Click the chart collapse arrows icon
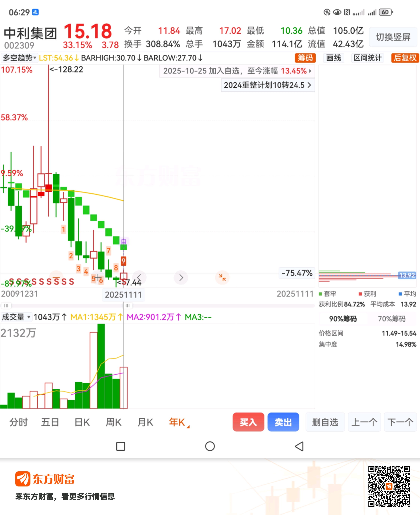This screenshot has width=420, height=515. [x=222, y=277]
